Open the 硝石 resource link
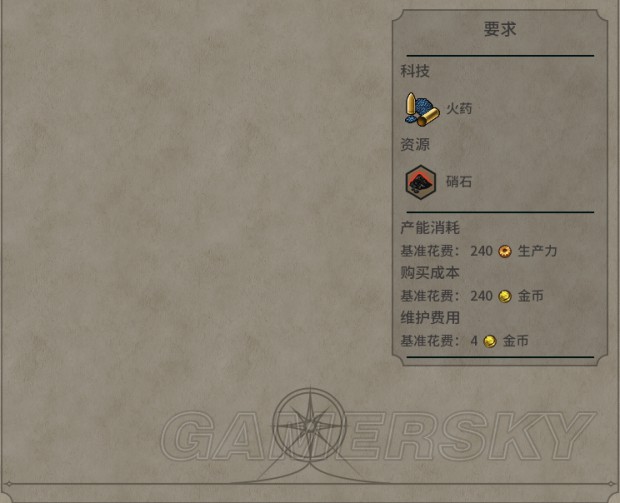The image size is (620, 503). click(x=459, y=182)
